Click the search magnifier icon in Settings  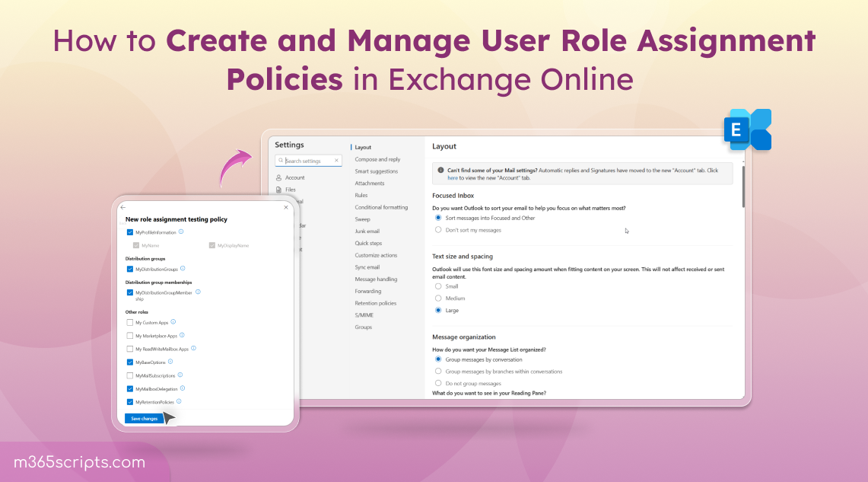pos(281,161)
